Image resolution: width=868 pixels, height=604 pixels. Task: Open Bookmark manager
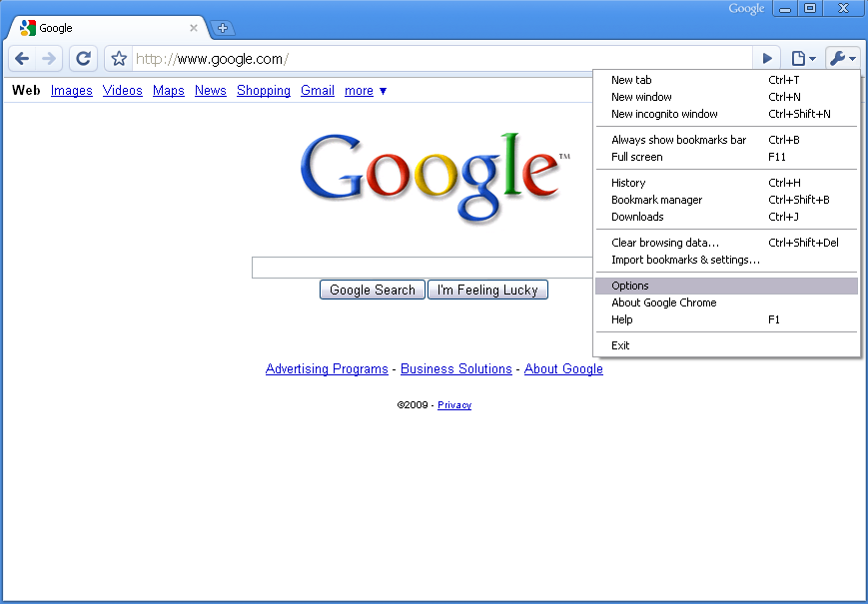point(726,200)
